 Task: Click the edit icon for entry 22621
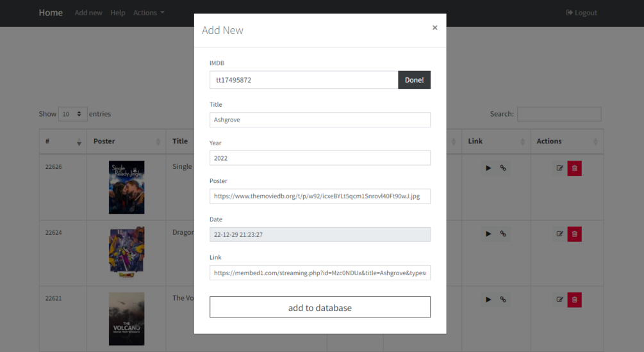tap(559, 300)
